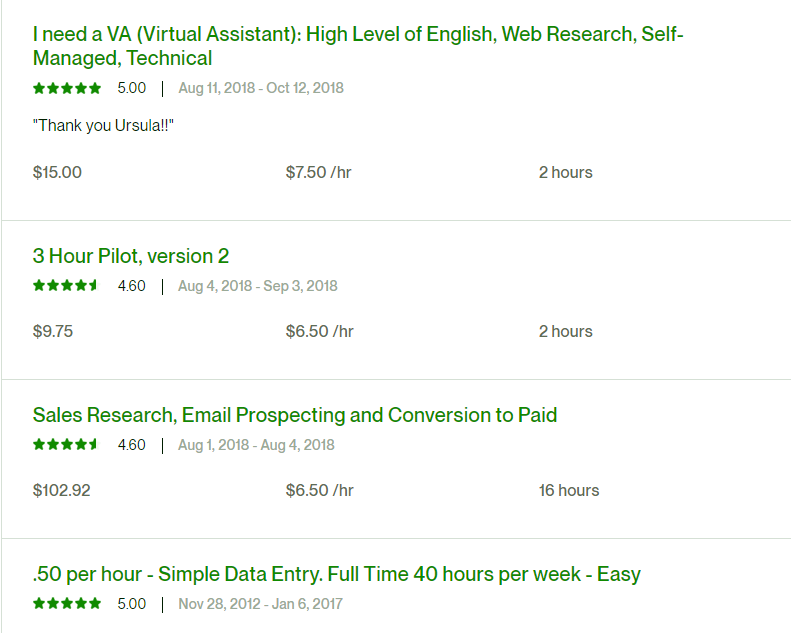Click the 5.00 score of the VA job
The image size is (791, 633).
point(132,88)
